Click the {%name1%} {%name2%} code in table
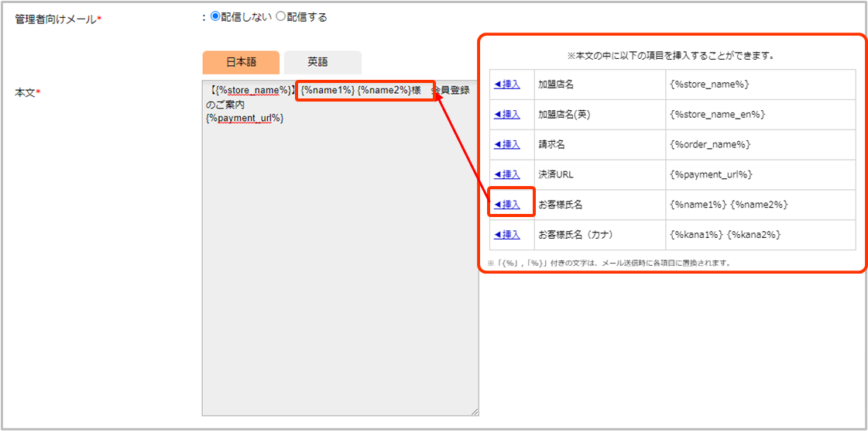The width and height of the screenshot is (868, 431). point(729,205)
